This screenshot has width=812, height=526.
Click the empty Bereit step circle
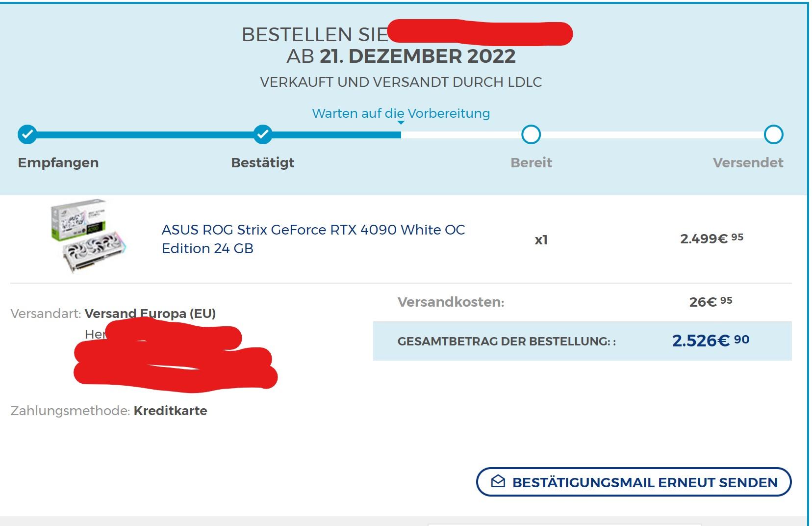click(531, 134)
